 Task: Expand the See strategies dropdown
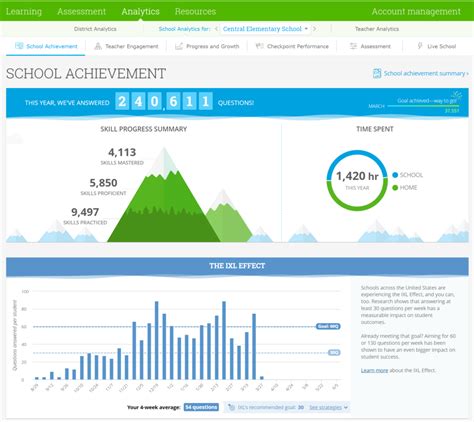[x=328, y=407]
